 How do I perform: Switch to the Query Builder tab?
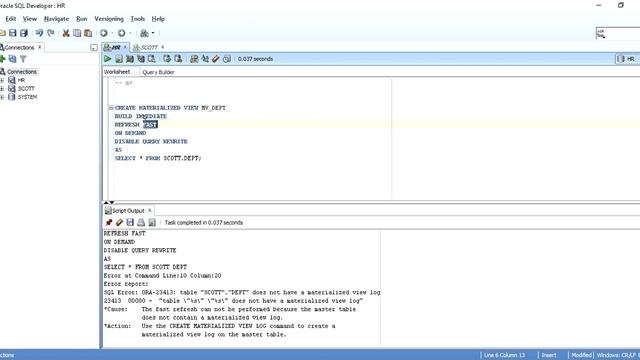click(158, 72)
